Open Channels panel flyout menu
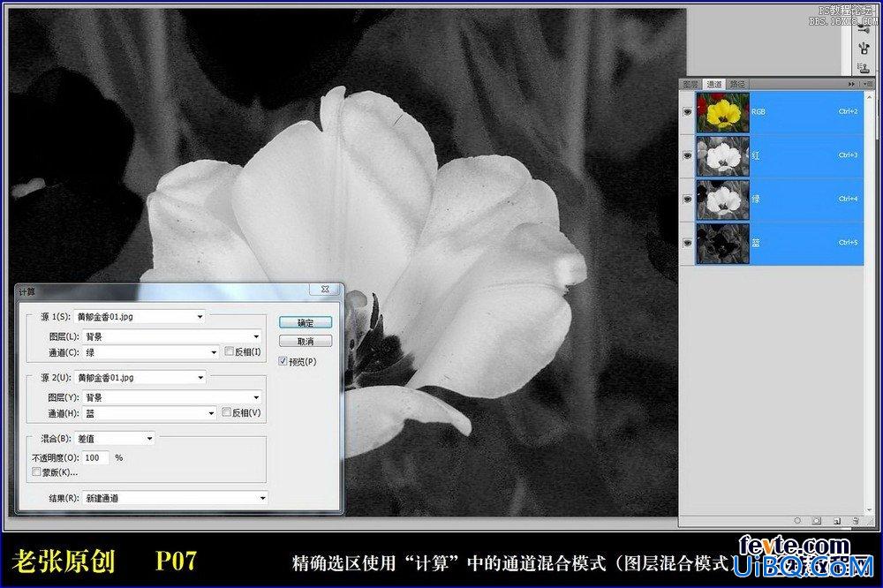883x588 pixels. 867,84
